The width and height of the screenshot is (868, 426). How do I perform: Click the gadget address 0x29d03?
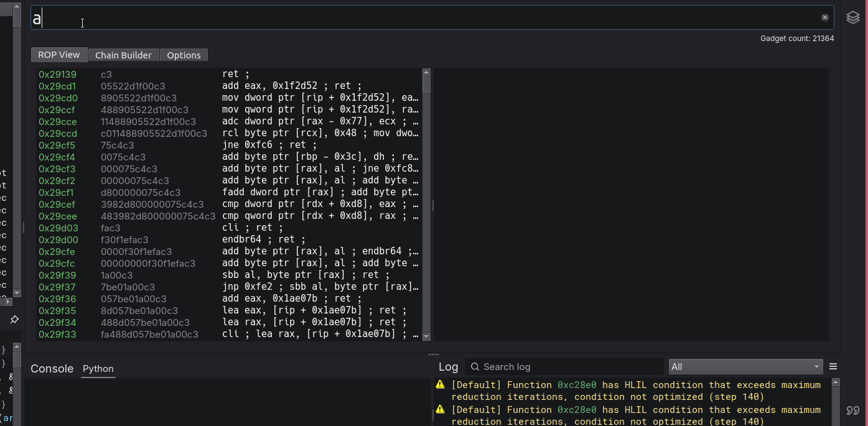[58, 228]
